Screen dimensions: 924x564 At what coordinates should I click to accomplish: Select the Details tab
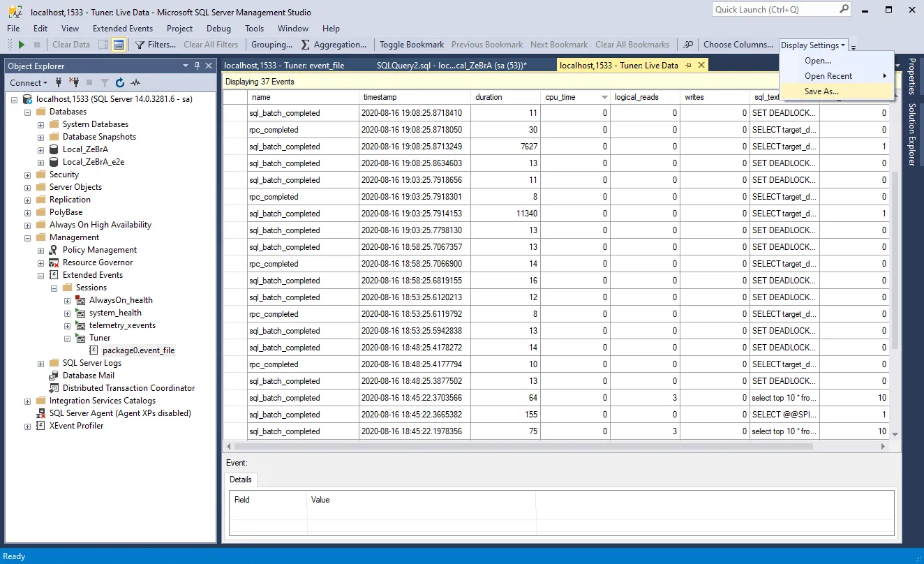(x=241, y=480)
